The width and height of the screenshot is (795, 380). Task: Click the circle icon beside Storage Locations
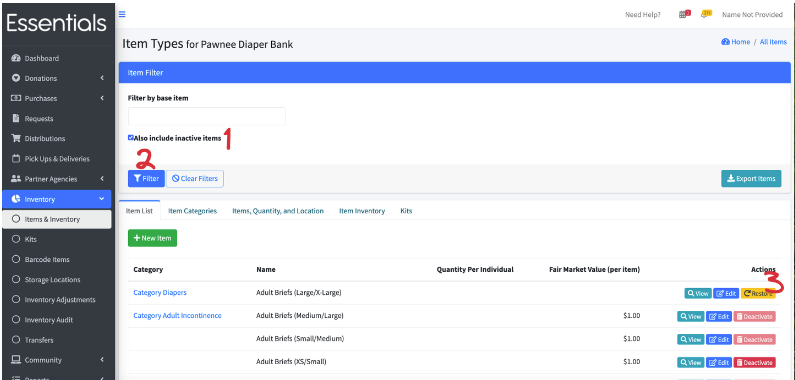[x=16, y=280]
